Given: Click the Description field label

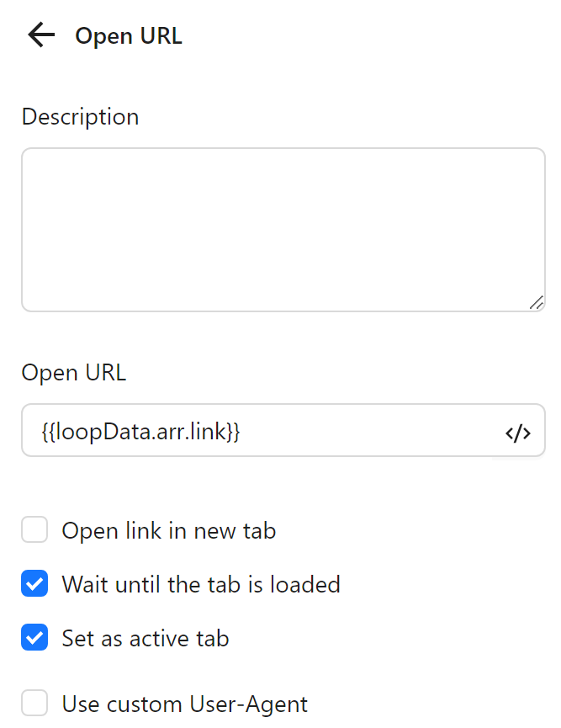Looking at the screenshot, I should click(x=80, y=117).
